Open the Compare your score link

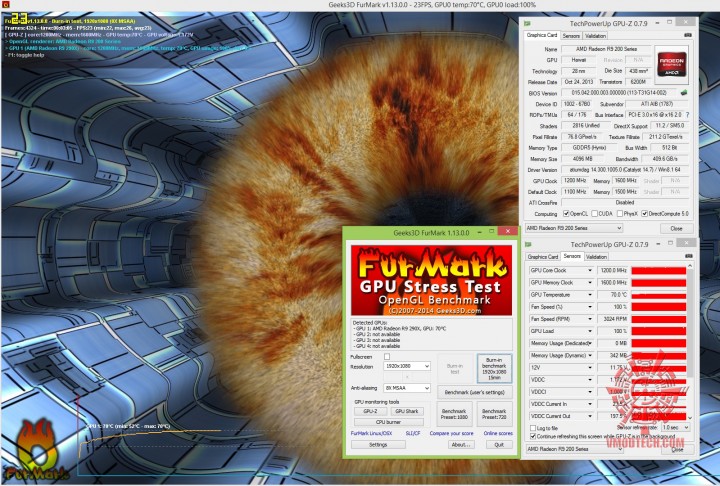[451, 433]
